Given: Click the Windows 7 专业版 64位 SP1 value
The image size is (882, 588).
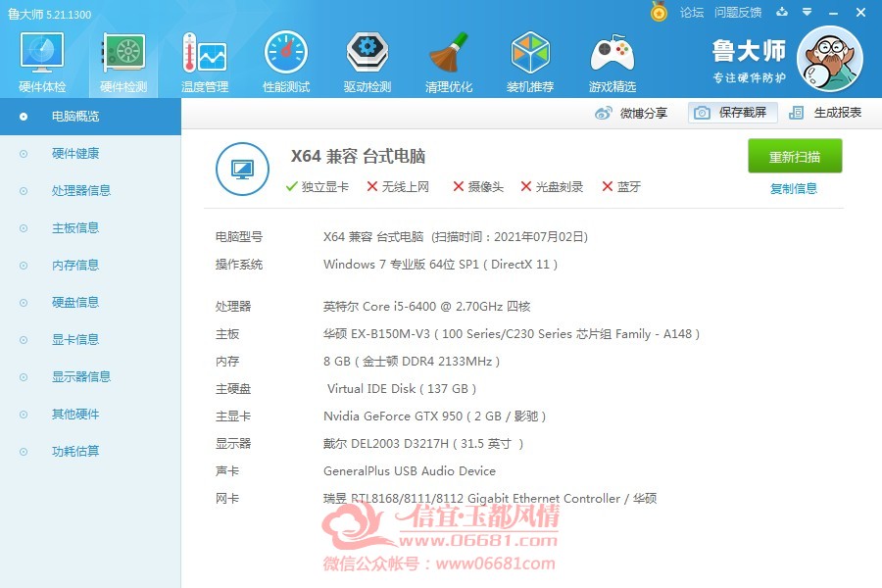Looking at the screenshot, I should click(440, 265).
